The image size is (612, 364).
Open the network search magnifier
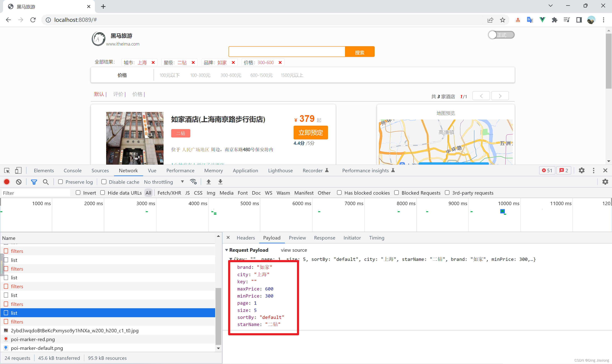46,182
